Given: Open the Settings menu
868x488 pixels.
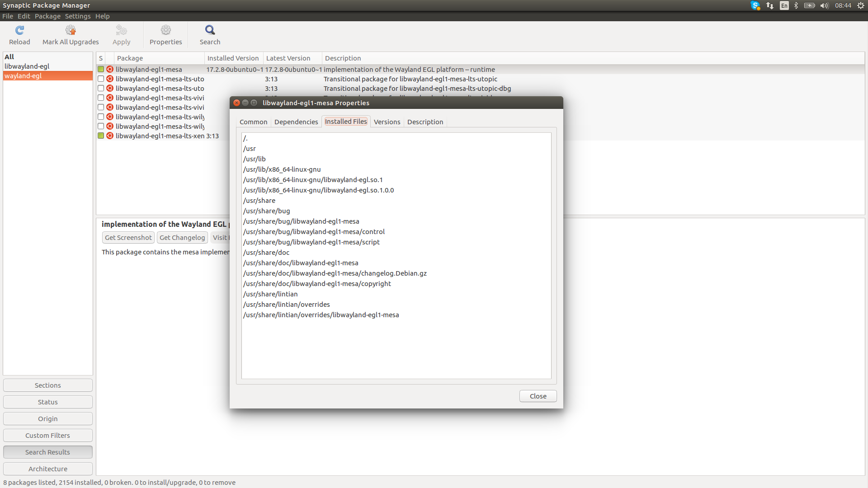Looking at the screenshot, I should (77, 16).
